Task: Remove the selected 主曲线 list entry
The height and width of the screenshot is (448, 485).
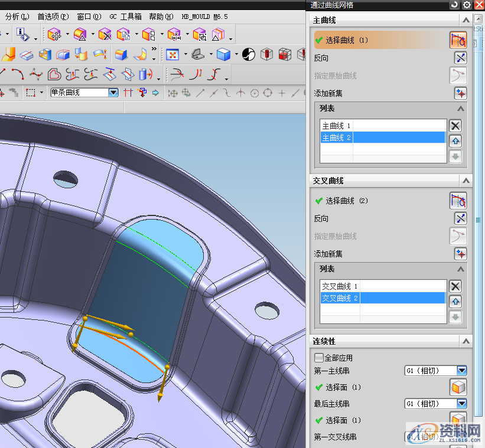Action: 455,125
